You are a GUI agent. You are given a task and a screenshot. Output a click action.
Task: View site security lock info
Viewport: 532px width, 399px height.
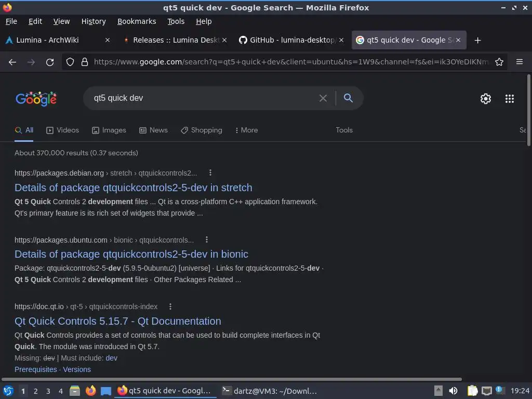click(85, 62)
